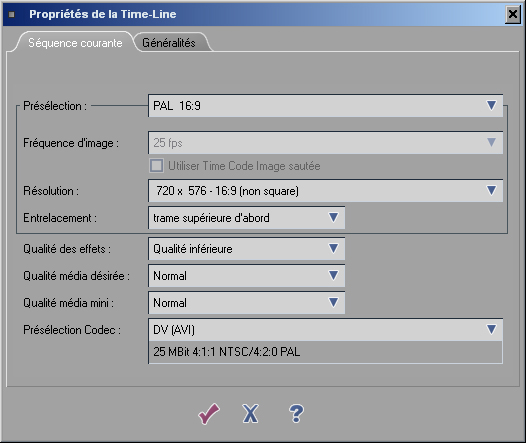Confirm settings with the checkmark icon
The height and width of the screenshot is (443, 526).
coord(209,414)
